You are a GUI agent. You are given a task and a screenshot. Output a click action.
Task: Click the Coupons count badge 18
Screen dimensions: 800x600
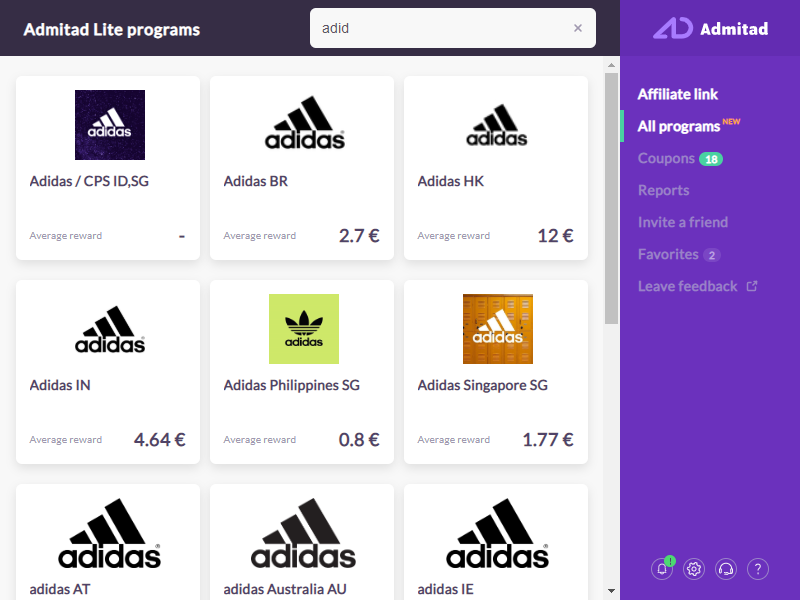pos(711,159)
